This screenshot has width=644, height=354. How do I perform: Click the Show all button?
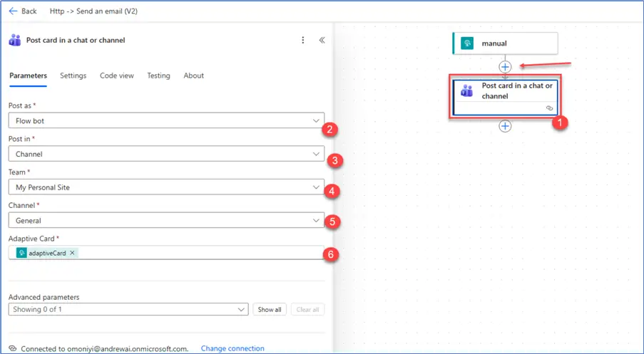tap(270, 309)
